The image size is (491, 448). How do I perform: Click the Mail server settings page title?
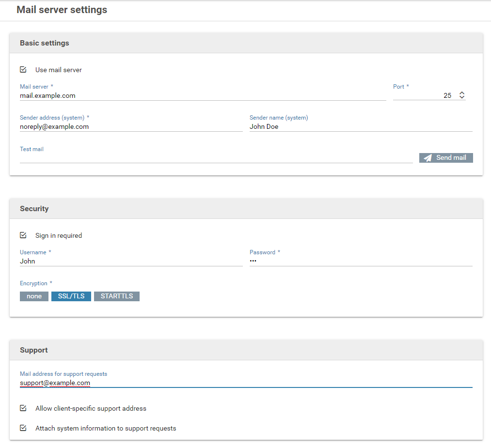click(62, 10)
